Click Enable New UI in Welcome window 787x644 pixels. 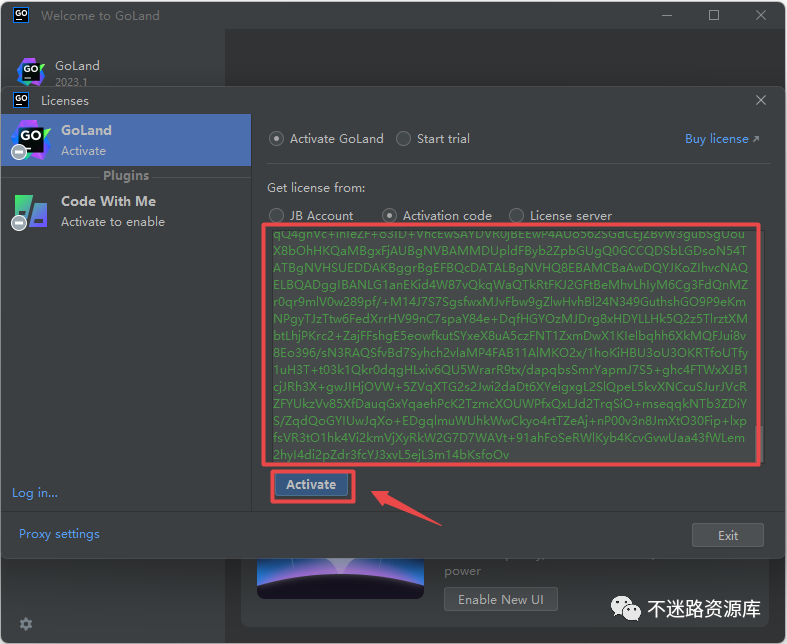[500, 599]
